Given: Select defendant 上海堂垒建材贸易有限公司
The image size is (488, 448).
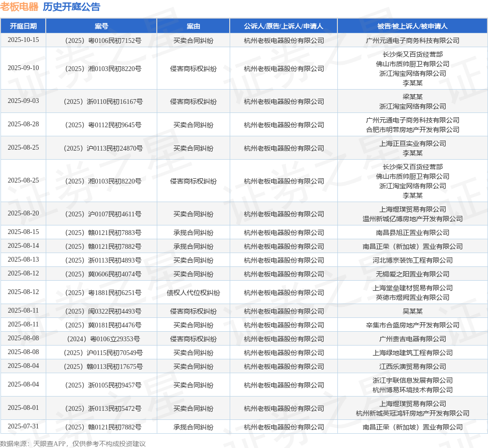Looking at the screenshot, I should pyautogui.click(x=413, y=288).
